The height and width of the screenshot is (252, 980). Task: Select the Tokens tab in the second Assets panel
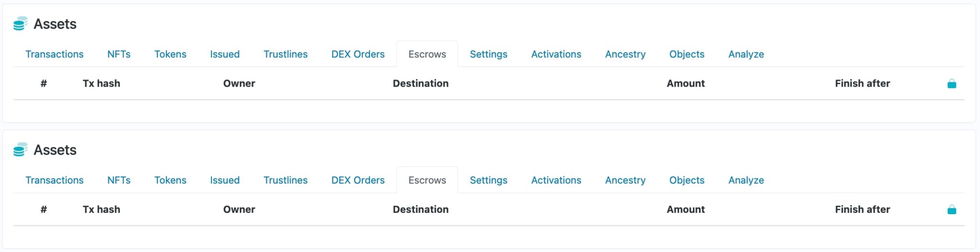click(x=170, y=180)
